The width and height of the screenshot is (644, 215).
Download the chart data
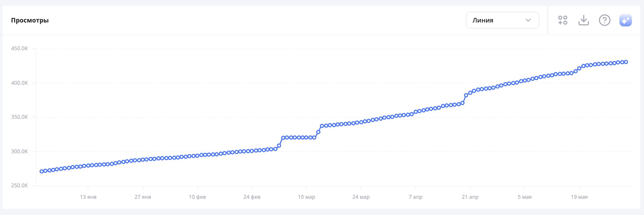coord(583,20)
